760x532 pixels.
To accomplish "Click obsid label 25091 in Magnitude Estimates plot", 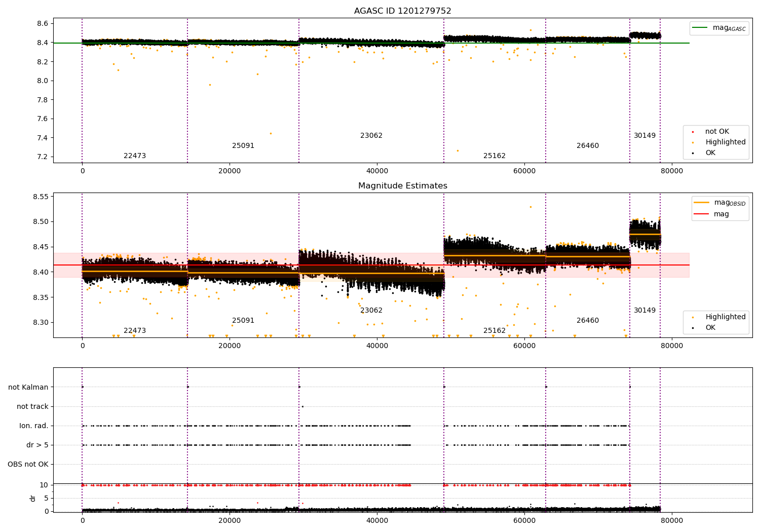I will [243, 321].
